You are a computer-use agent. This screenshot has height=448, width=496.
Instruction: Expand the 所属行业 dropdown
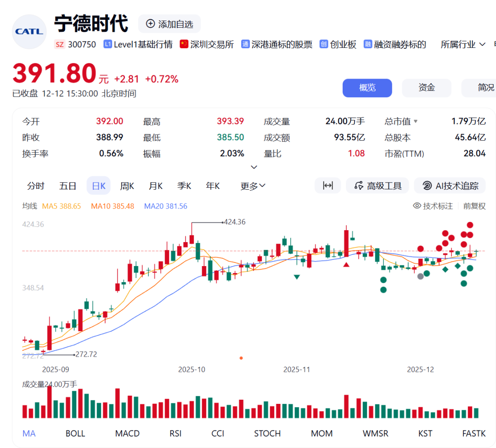pos(463,45)
